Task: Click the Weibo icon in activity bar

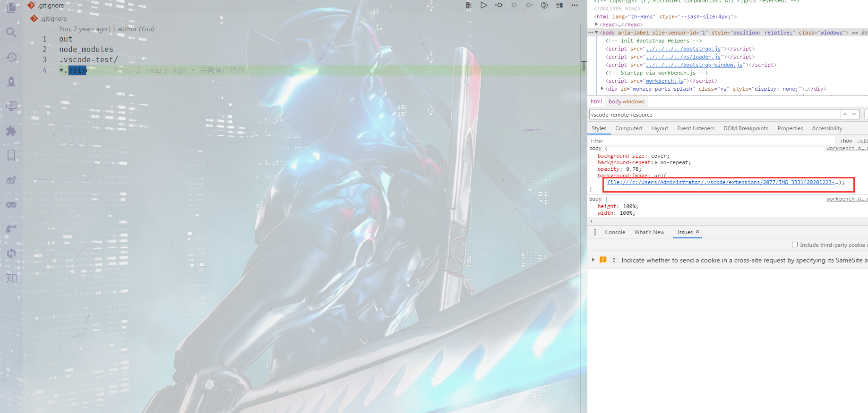Action: click(x=11, y=180)
